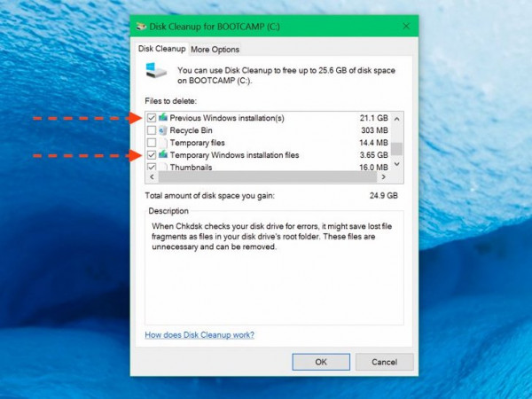This screenshot has width=532, height=399.
Task: Open the How does Disk Cleanup work? link
Action: point(199,335)
